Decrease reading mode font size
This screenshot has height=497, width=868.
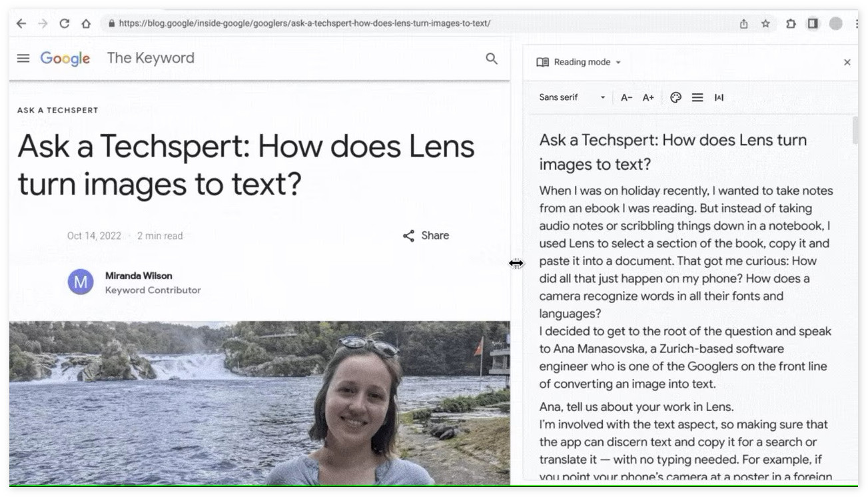(626, 97)
